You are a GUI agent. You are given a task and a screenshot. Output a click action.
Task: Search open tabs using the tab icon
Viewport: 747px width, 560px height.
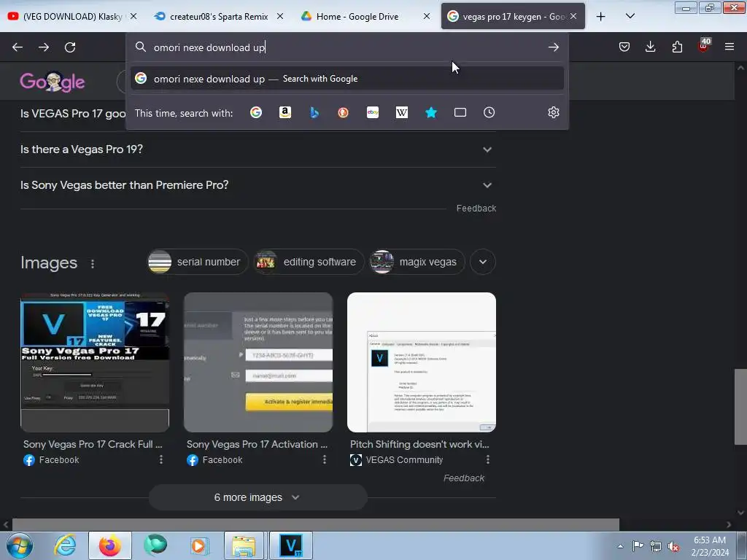pyautogui.click(x=460, y=112)
